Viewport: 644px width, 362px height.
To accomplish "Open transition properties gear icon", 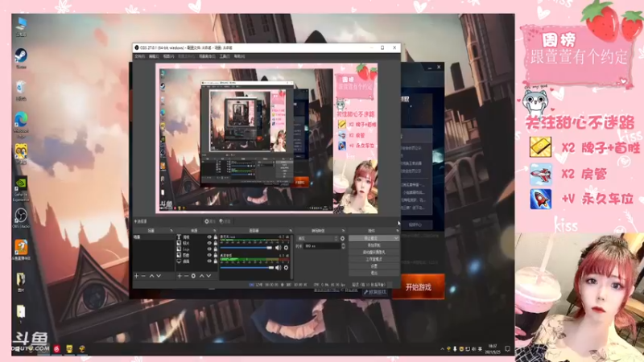I will tap(343, 238).
